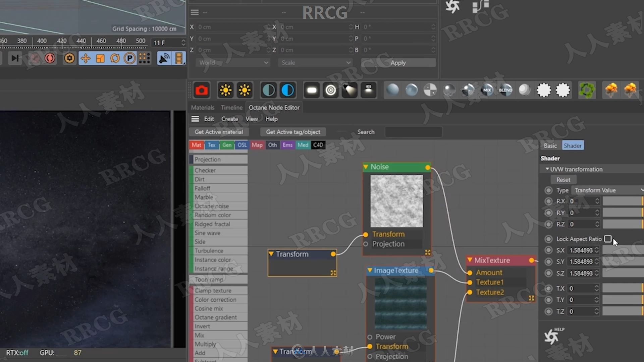Enable the S.X scale radio button
The width and height of the screenshot is (644, 362).
pos(548,250)
